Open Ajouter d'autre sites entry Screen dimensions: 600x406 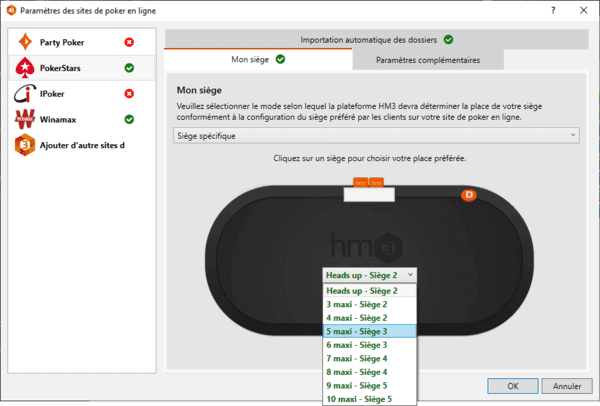[x=82, y=145]
